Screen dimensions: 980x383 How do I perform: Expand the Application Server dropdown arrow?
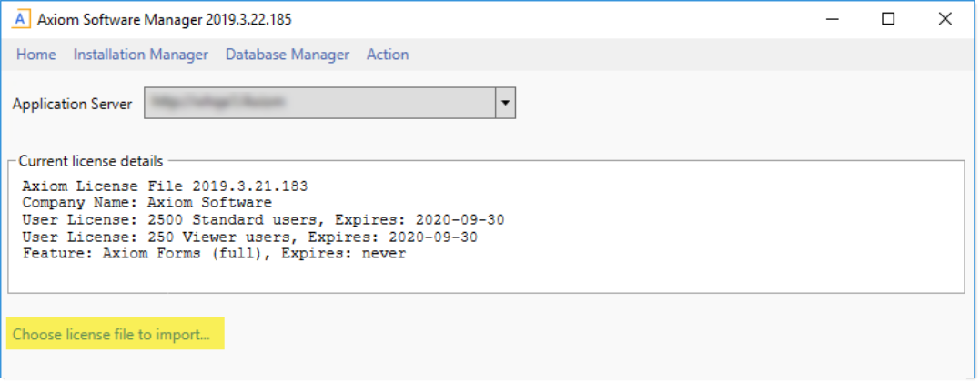(505, 104)
